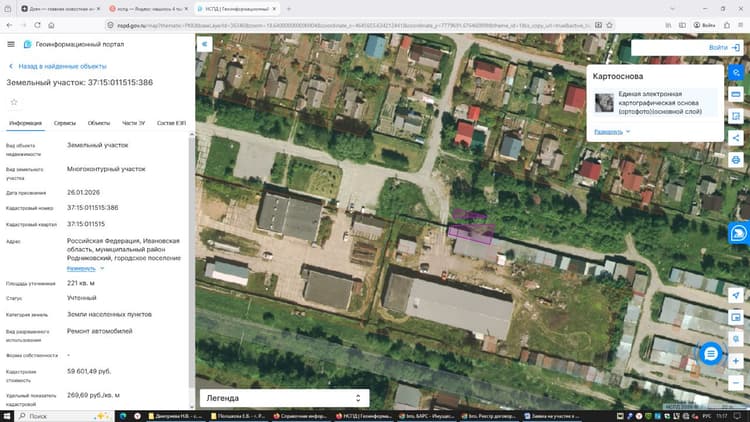Open the map layers tool button
The width and height of the screenshot is (750, 422).
pos(736,72)
